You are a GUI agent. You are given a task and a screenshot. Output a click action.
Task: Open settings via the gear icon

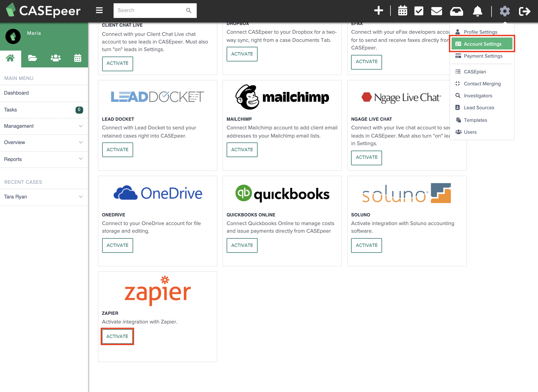pyautogui.click(x=505, y=11)
